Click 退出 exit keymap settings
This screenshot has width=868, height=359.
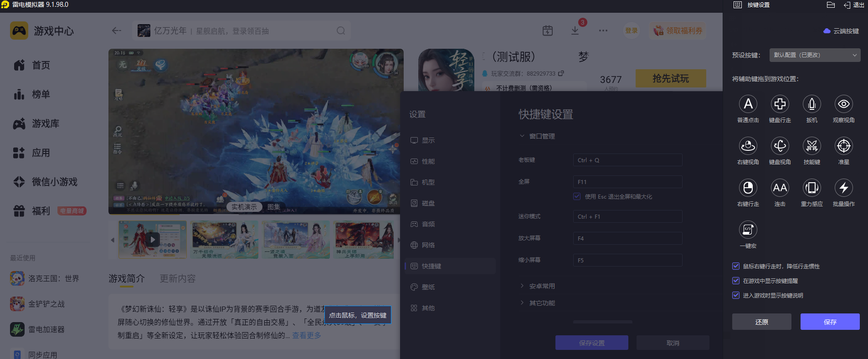(x=854, y=5)
